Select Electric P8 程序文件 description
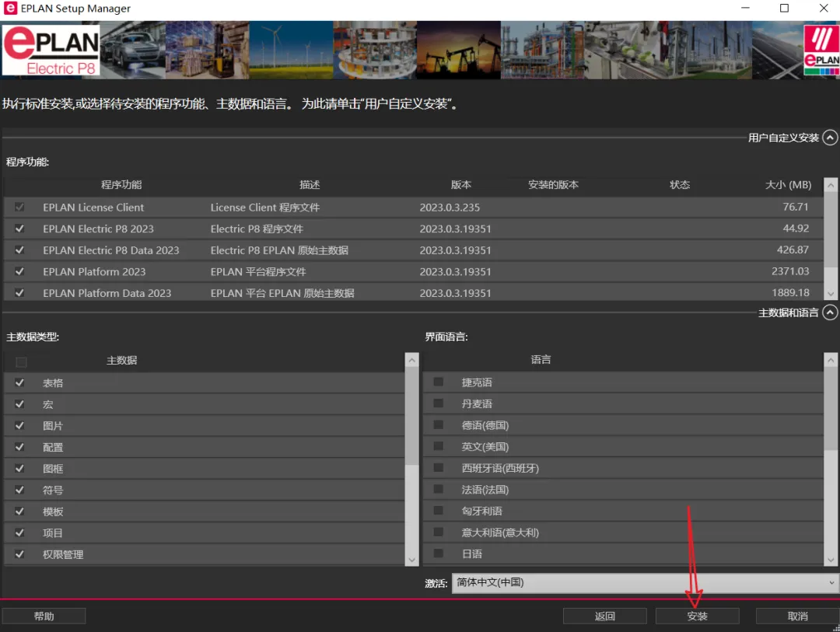The height and width of the screenshot is (632, 840). click(257, 229)
